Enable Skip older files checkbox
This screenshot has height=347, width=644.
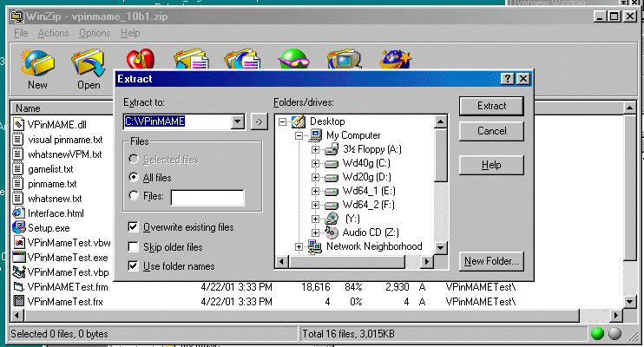tap(133, 247)
